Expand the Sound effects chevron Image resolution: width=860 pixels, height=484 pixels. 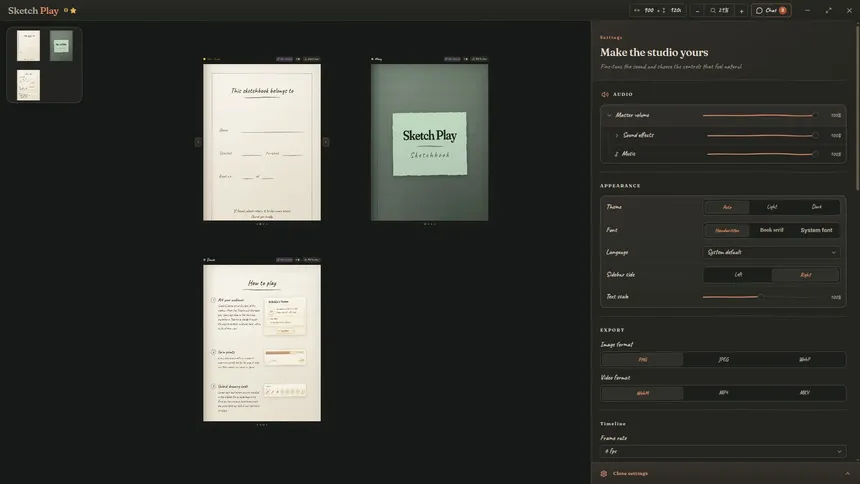pos(616,135)
